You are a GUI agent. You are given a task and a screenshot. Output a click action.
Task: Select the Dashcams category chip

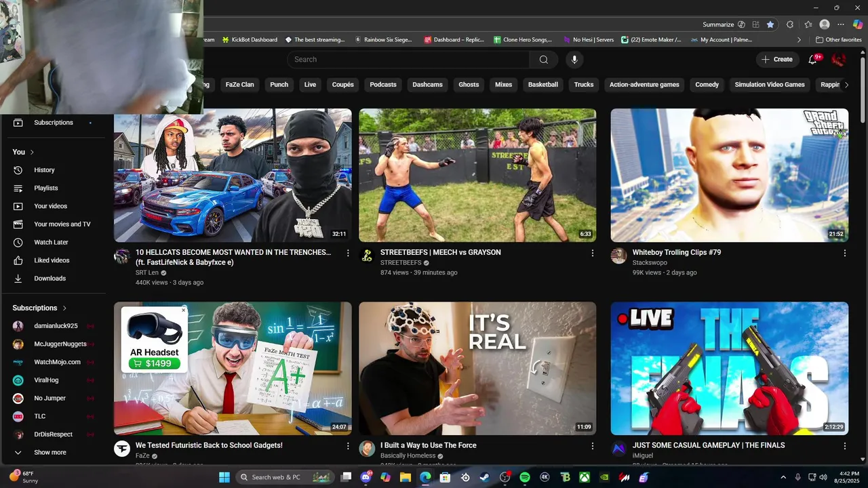coord(427,85)
